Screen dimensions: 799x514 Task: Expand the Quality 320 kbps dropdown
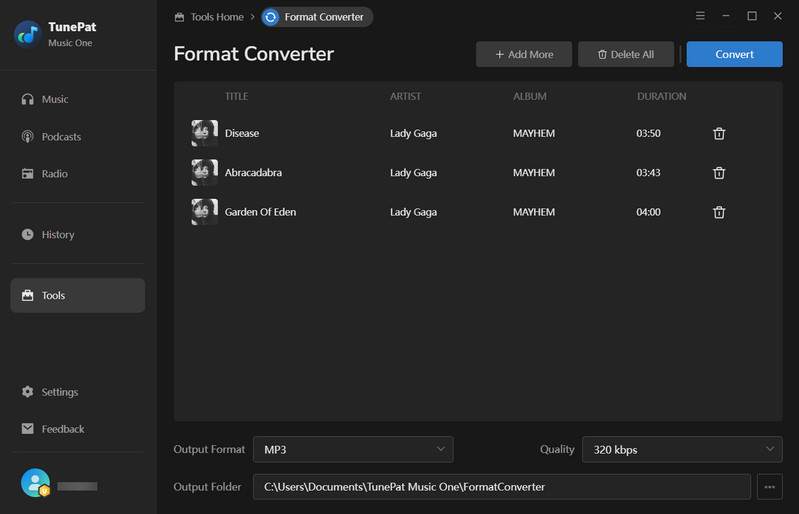682,449
